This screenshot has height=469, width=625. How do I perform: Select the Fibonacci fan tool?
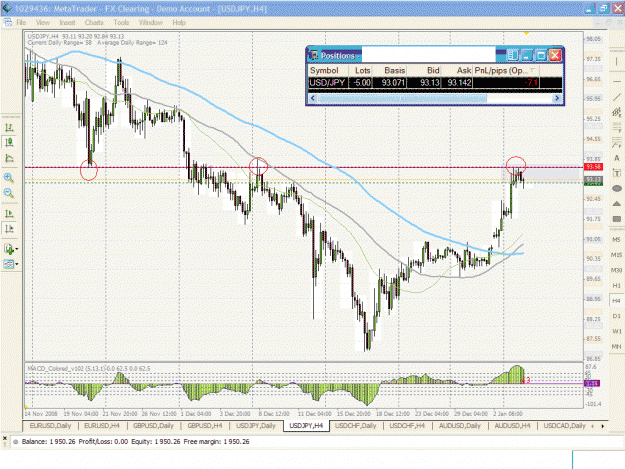point(617,143)
